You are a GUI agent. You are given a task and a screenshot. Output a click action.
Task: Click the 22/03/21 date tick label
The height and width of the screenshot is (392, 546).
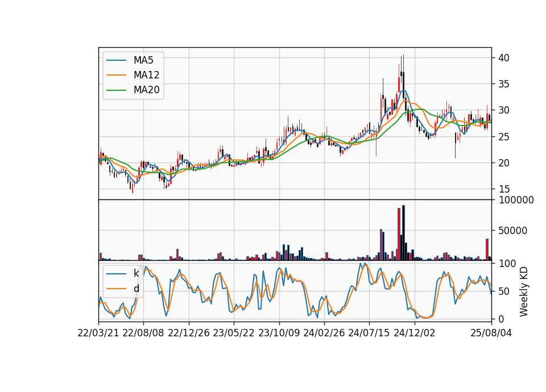point(98,333)
